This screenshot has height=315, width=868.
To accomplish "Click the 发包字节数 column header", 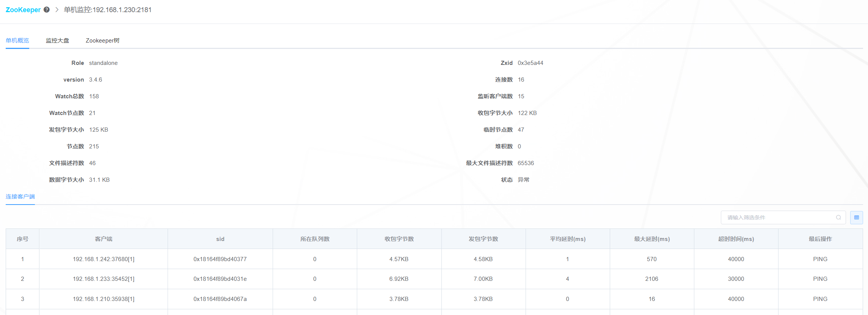I will pos(483,239).
